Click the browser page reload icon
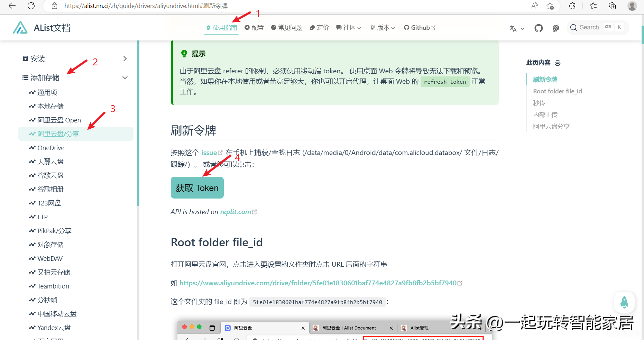This screenshot has height=340, width=644. pos(31,6)
